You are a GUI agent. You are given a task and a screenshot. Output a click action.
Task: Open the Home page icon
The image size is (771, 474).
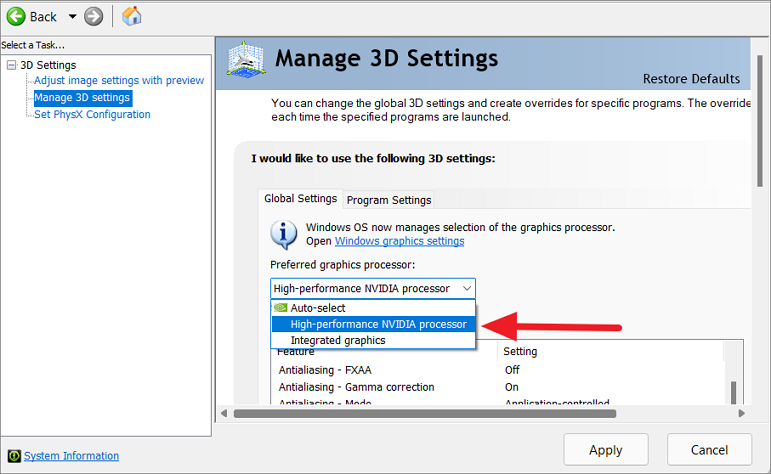[x=132, y=16]
